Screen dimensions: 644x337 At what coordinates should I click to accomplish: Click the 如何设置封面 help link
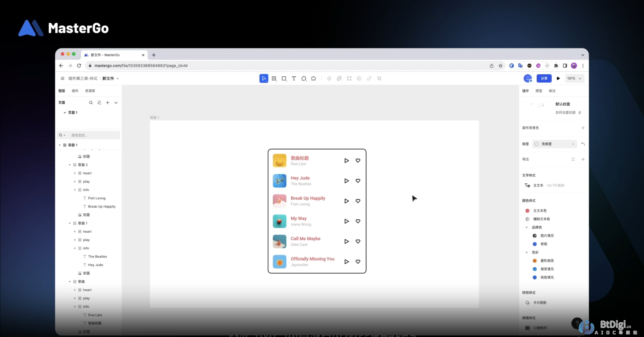tap(566, 113)
